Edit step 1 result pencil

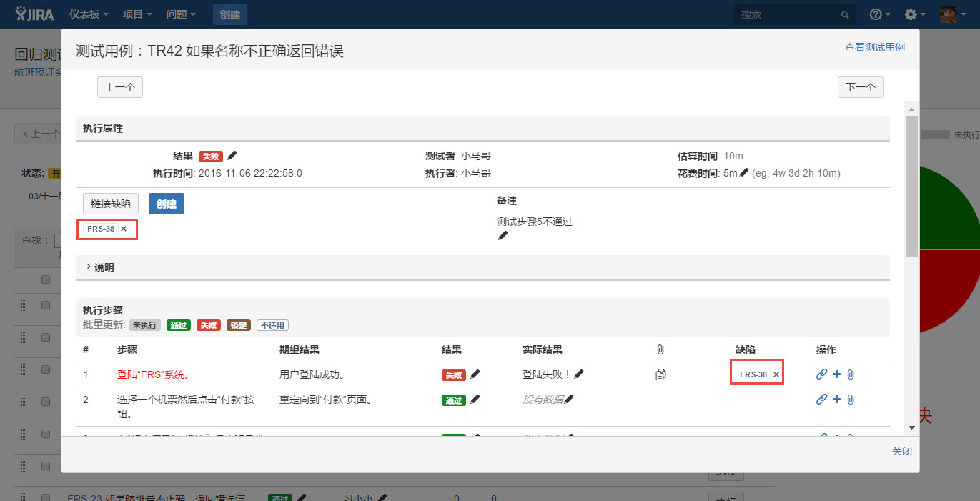point(476,373)
